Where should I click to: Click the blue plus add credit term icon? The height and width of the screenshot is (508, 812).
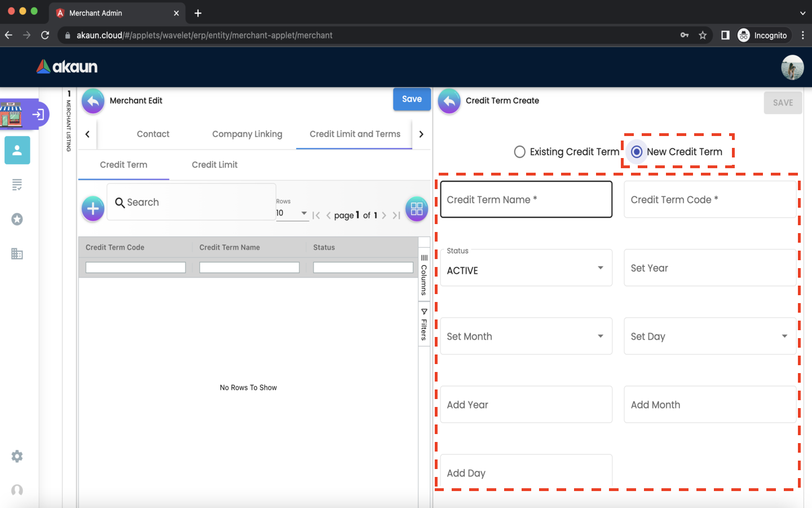[93, 209]
